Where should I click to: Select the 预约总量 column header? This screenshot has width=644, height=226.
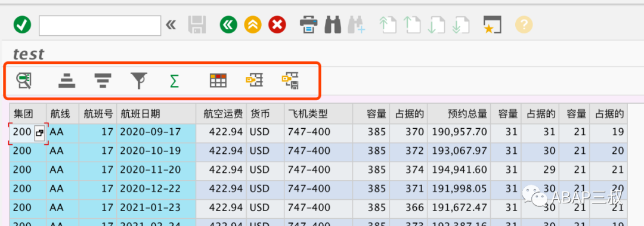tap(459, 113)
